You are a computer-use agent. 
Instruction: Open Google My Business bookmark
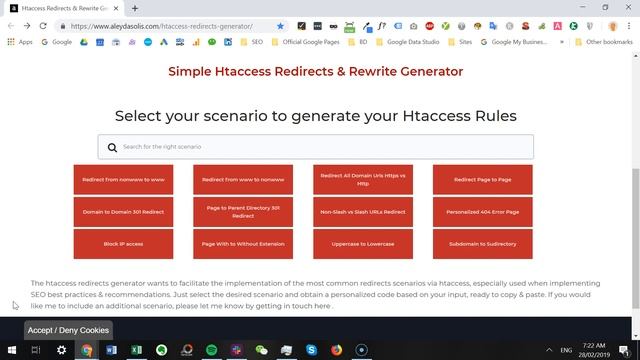(x=513, y=42)
